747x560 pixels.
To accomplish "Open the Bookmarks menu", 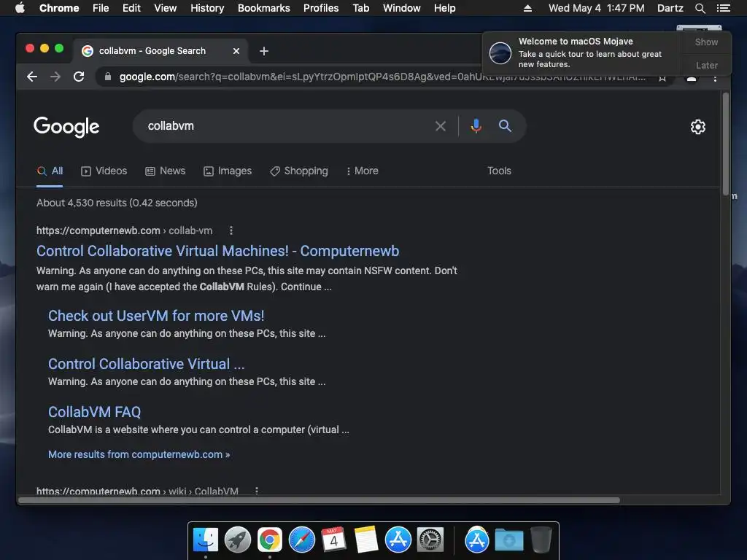I will pos(263,8).
